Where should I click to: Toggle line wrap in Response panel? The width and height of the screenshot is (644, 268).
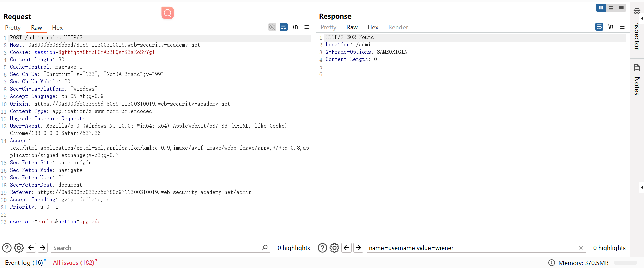coord(599,27)
